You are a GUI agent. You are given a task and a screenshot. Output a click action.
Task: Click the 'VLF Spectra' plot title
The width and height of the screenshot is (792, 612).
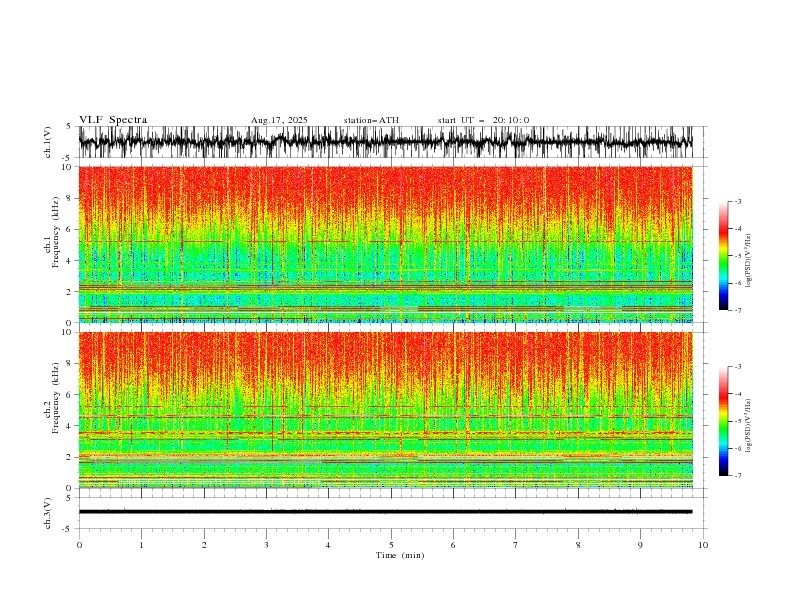113,120
